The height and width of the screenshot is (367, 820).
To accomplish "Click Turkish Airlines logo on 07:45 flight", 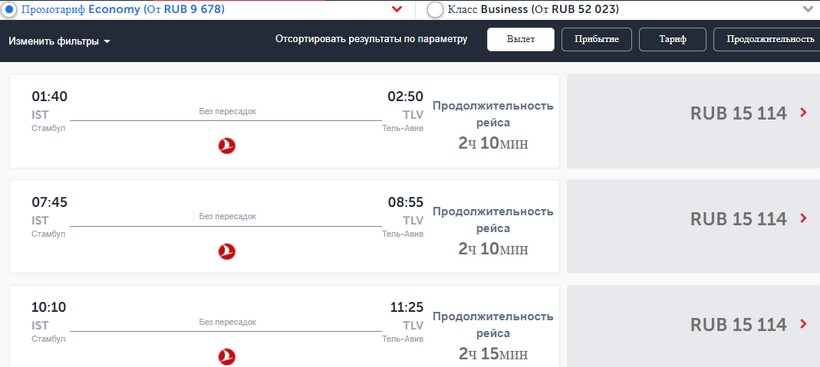I will click(226, 251).
